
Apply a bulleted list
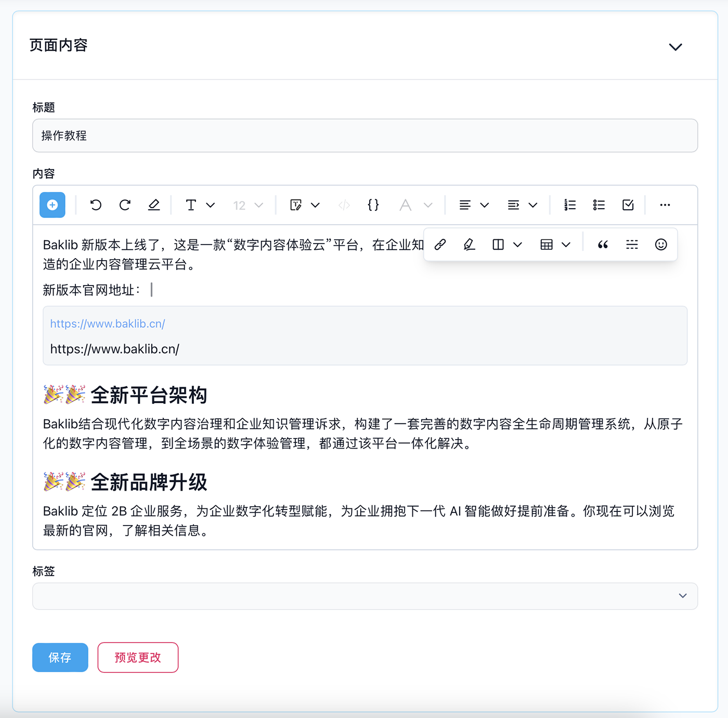[x=599, y=205]
